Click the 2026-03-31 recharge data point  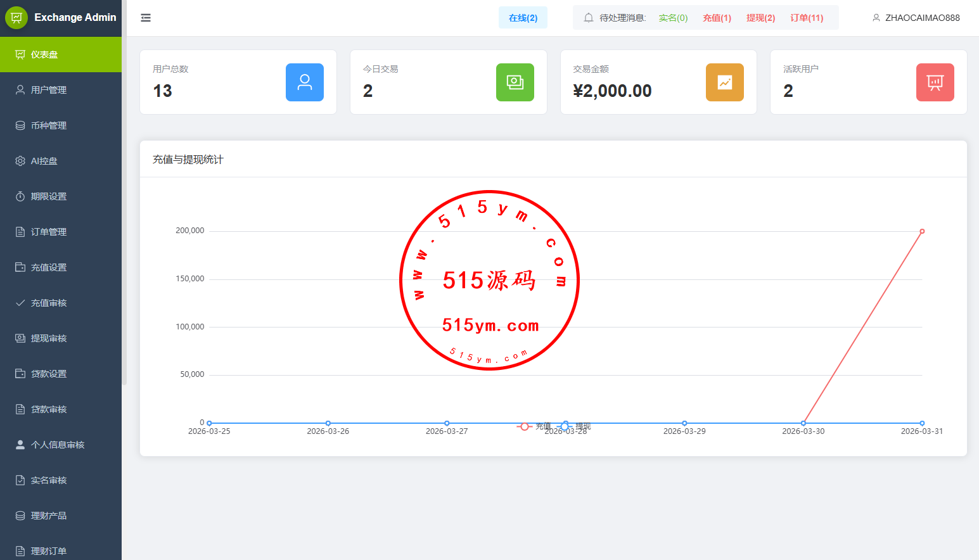pyautogui.click(x=922, y=231)
